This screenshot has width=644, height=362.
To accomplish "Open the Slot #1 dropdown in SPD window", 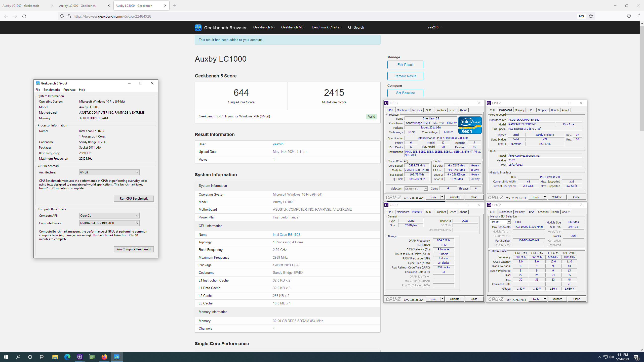I will 500,222.
